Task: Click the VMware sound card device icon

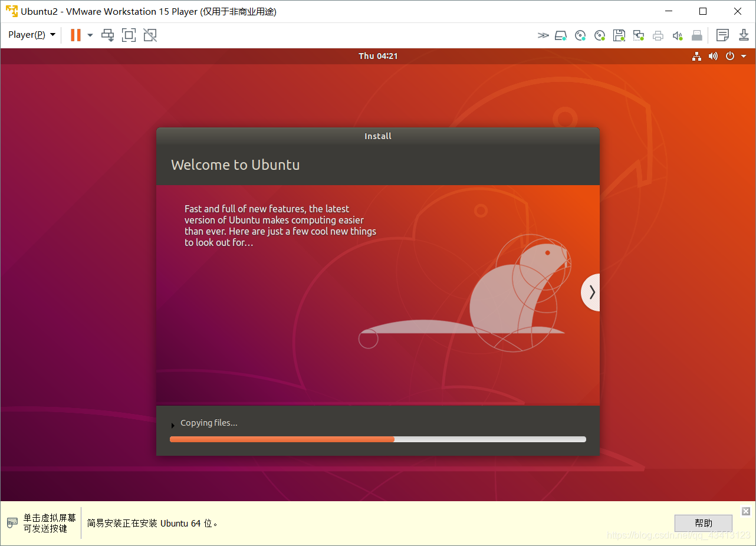Action: coord(678,35)
